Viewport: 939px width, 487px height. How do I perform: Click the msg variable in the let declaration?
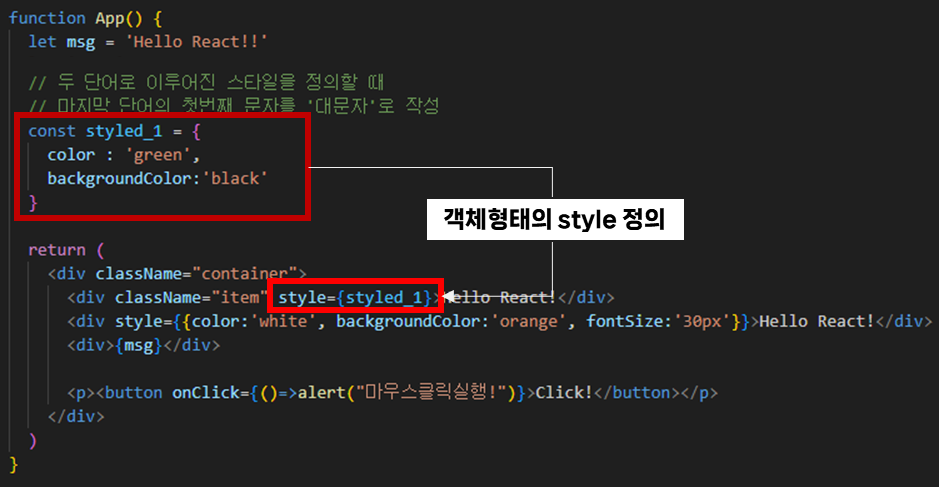(80, 43)
